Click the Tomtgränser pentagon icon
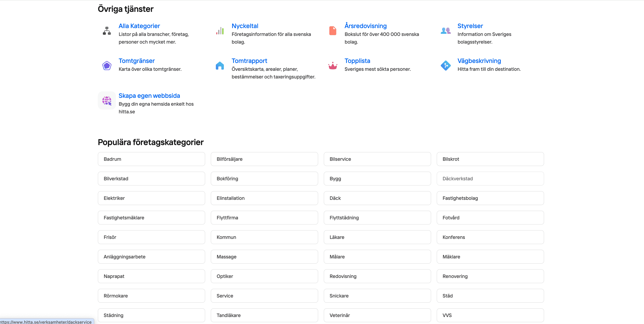Viewport: 644px width, 324px height. coord(107,66)
